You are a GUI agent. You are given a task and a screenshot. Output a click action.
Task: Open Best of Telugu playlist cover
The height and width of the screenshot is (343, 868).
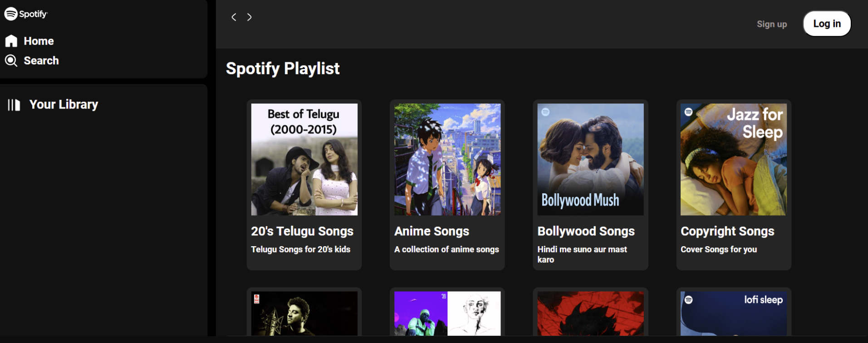click(x=304, y=159)
